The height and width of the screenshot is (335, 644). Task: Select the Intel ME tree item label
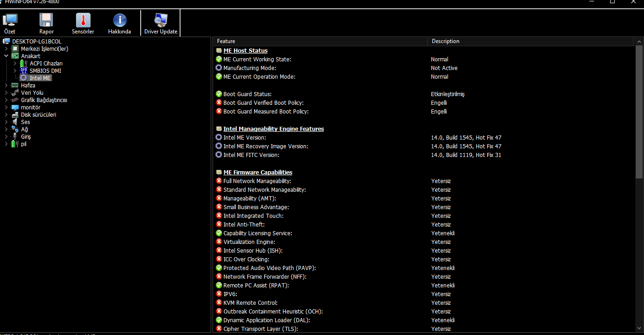click(x=40, y=78)
